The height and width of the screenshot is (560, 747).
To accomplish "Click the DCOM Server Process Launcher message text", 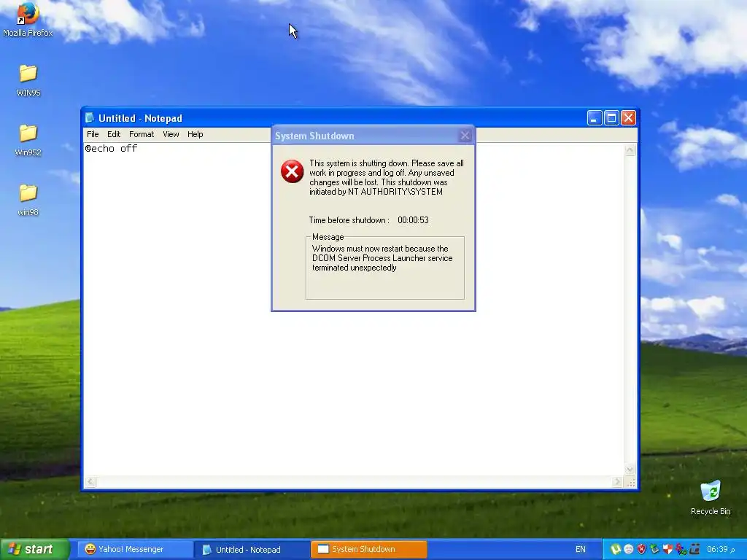I will pyautogui.click(x=382, y=258).
